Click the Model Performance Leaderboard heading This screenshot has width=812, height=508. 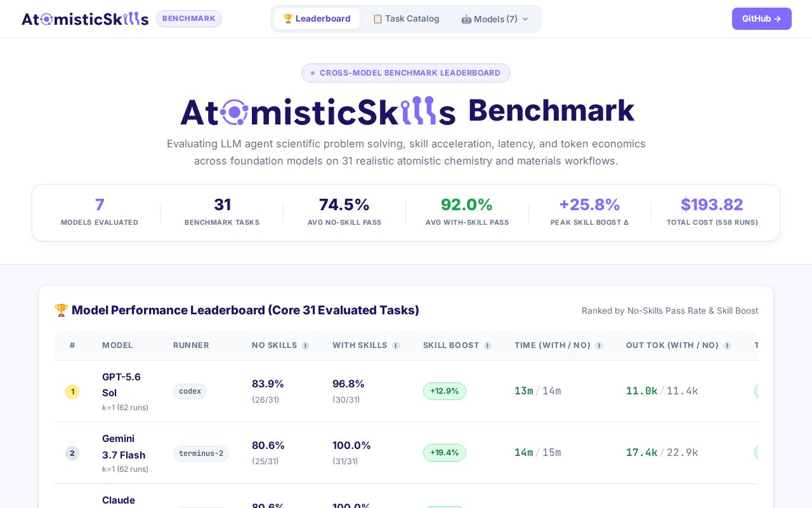pyautogui.click(x=237, y=311)
